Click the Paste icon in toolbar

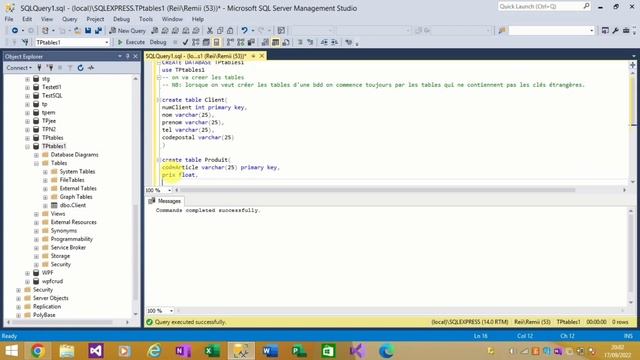click(230, 31)
